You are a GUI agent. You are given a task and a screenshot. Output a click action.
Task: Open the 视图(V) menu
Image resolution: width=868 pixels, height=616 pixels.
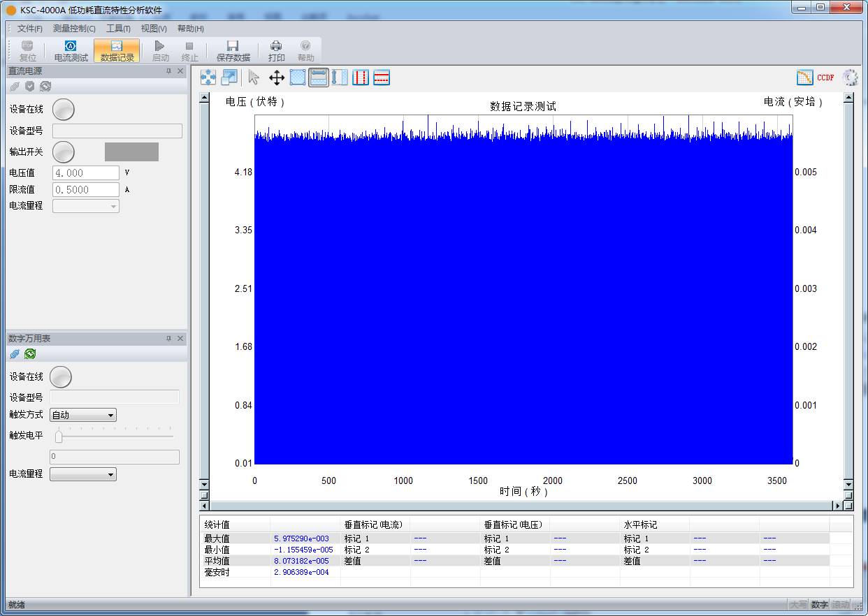154,29
